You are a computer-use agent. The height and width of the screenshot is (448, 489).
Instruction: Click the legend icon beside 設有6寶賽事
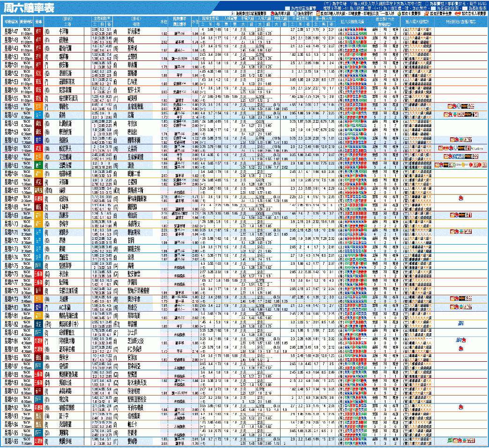click(399, 14)
